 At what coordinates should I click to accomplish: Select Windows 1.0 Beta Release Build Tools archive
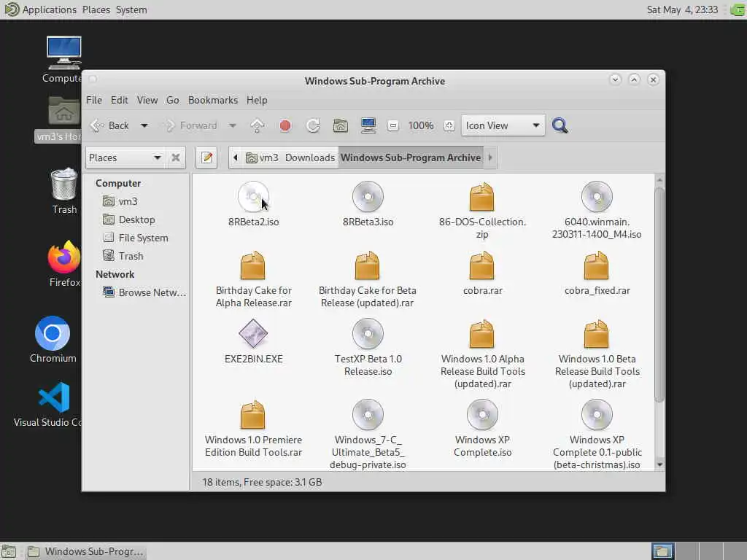597,354
